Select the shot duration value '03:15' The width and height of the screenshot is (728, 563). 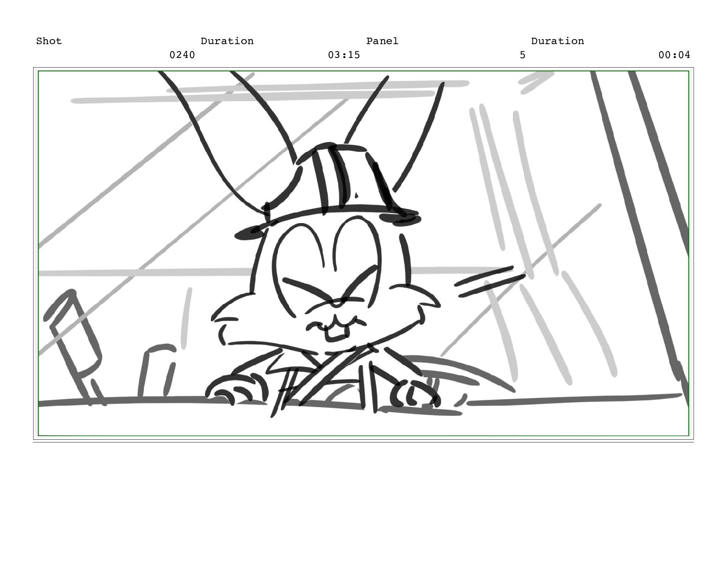click(344, 55)
